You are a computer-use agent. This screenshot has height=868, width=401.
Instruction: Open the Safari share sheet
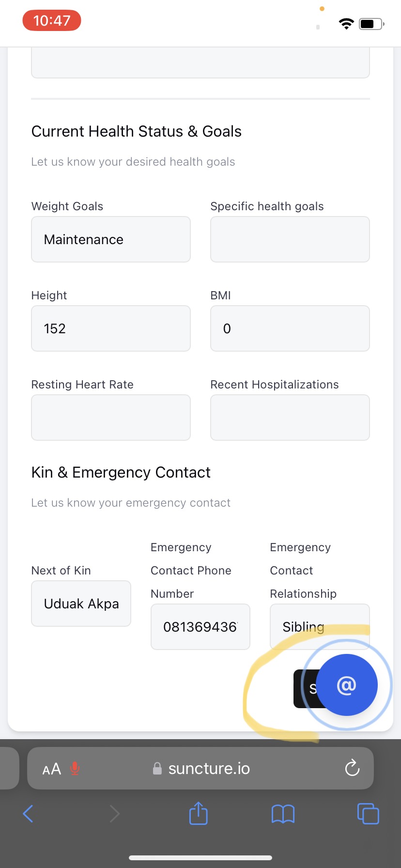pos(198,813)
